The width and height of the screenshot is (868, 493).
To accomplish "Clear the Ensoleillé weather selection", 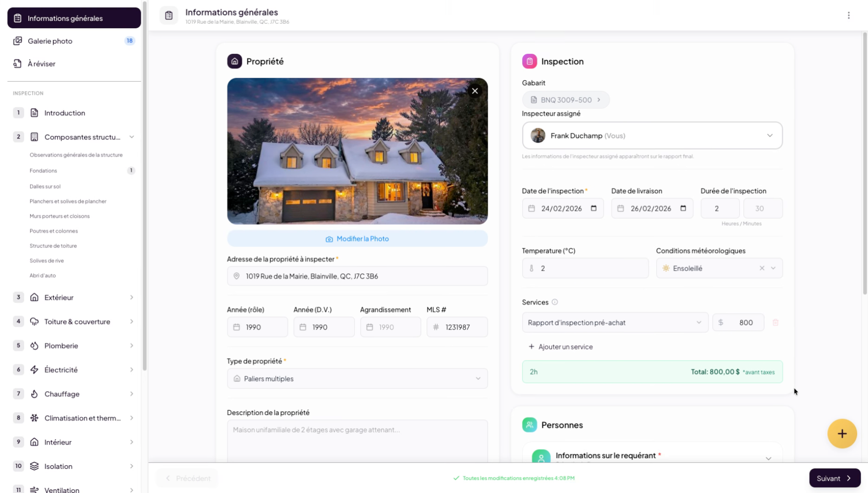I will [x=762, y=268].
